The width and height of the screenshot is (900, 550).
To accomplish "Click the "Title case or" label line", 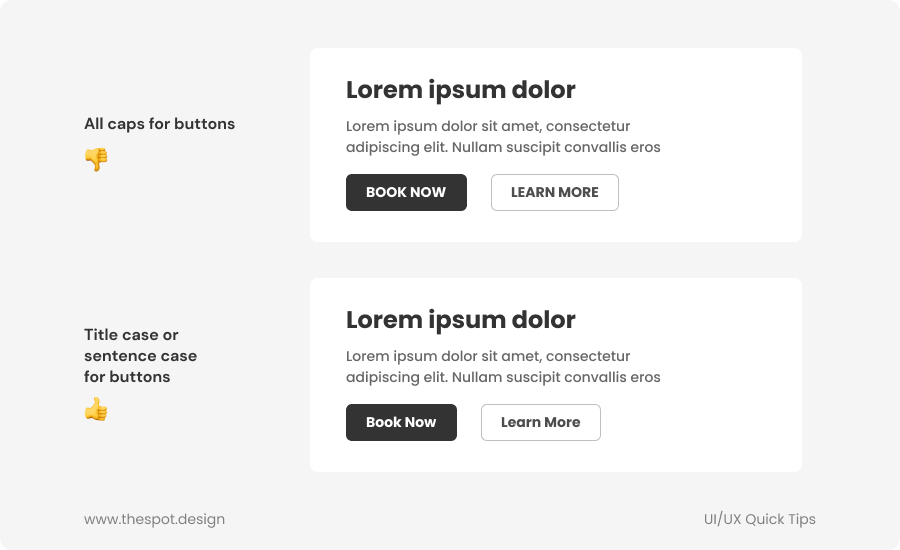I will (131, 335).
